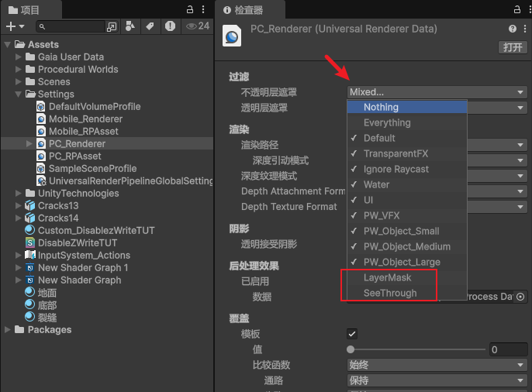The image size is (532, 392).
Task: Choose Nothing in the layer mask menu
Action: [x=407, y=107]
